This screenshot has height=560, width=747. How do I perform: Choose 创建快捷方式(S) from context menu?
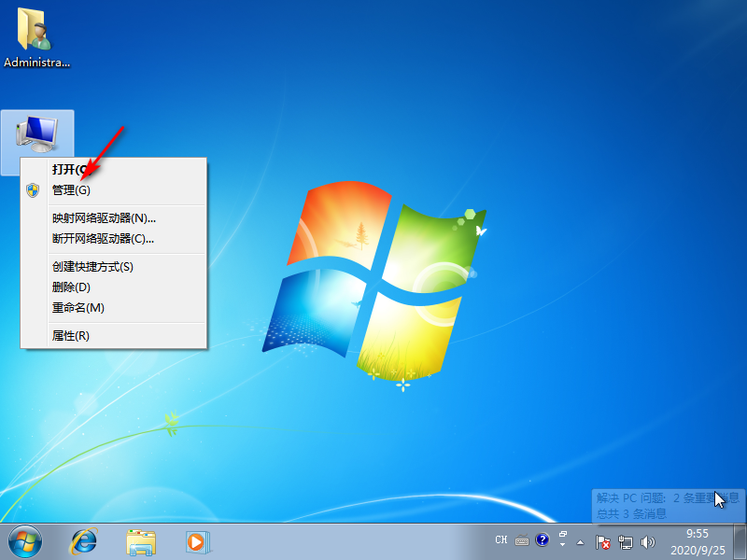92,267
